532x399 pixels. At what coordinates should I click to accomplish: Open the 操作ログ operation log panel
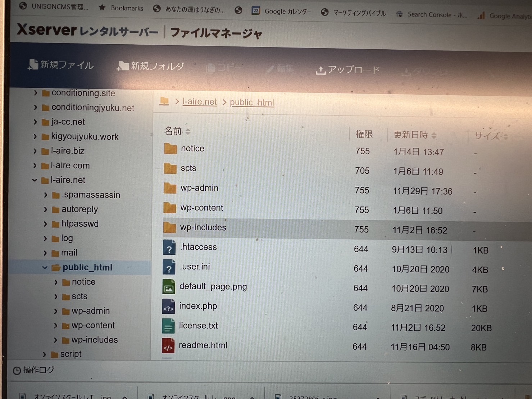(x=34, y=370)
